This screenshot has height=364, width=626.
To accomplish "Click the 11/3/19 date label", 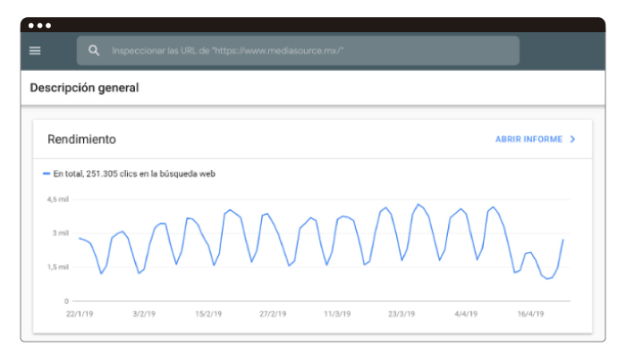I will tap(337, 314).
